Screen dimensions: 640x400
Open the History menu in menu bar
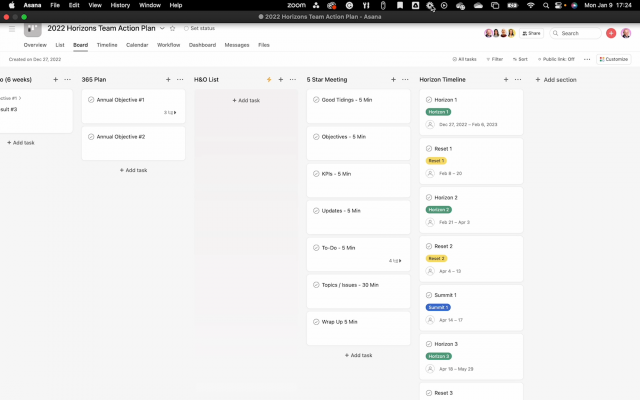coord(120,5)
